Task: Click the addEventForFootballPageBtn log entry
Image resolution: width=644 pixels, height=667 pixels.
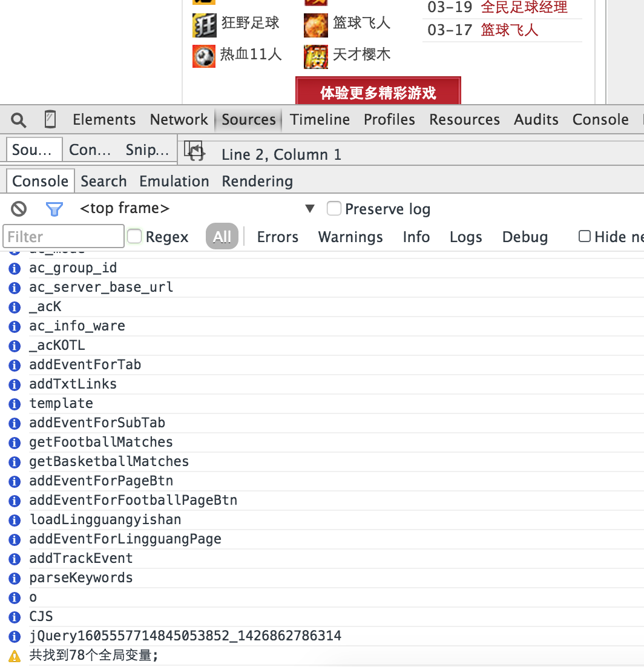Action: click(x=133, y=500)
